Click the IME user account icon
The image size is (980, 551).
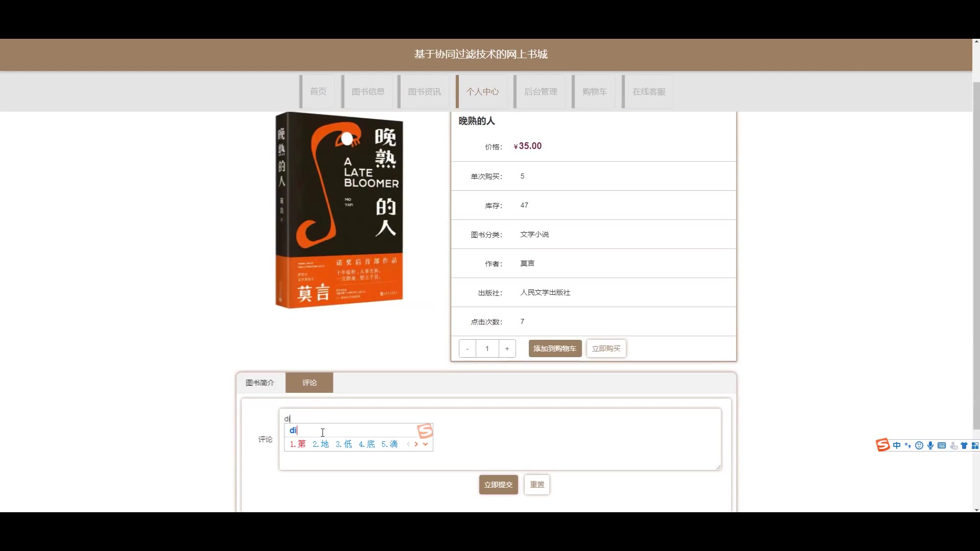tap(953, 445)
